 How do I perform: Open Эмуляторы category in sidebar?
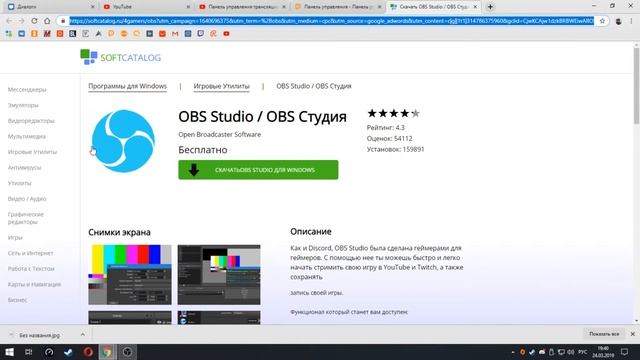click(23, 105)
